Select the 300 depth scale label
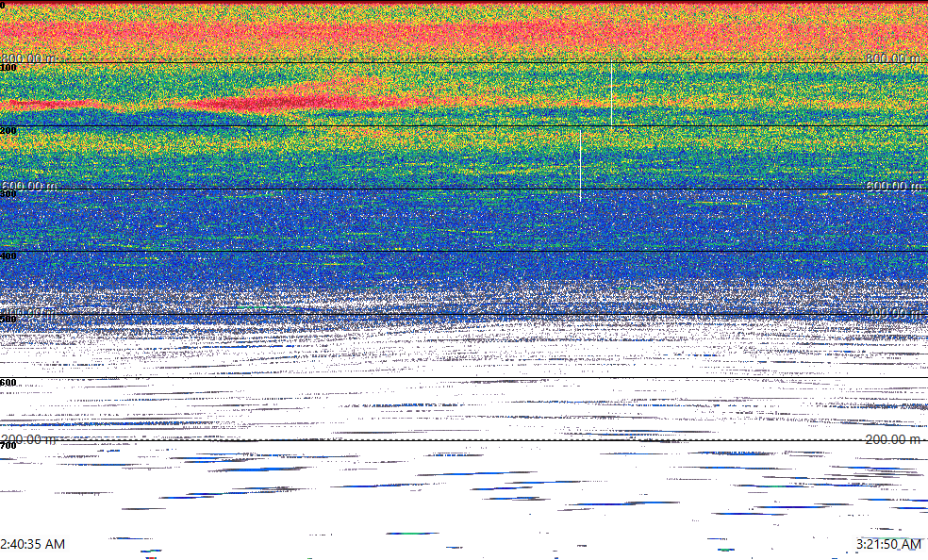Image resolution: width=928 pixels, height=560 pixels. coord(8,194)
